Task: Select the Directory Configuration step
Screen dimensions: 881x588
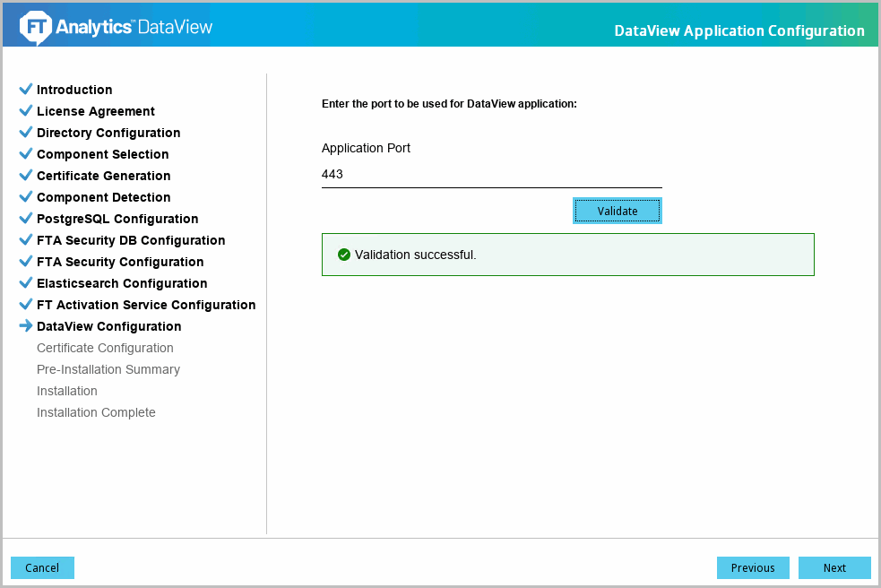Action: click(x=108, y=133)
